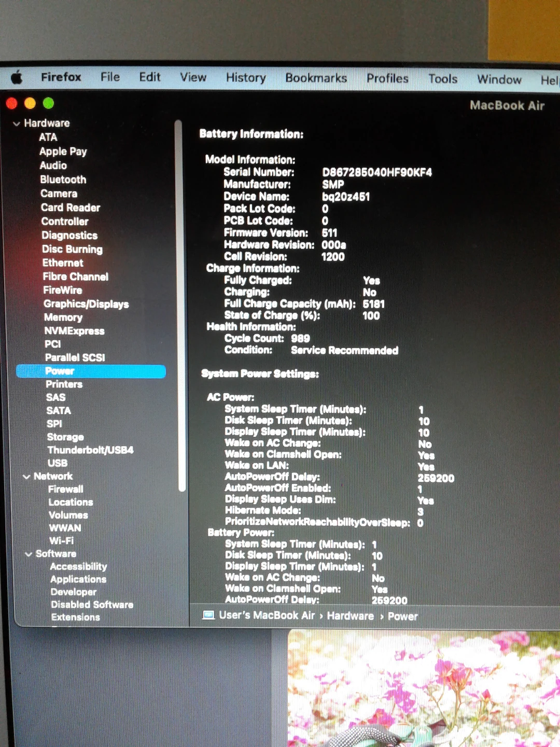Viewport: 560px width, 747px height.
Task: Select USB in the sidebar
Action: point(58,463)
